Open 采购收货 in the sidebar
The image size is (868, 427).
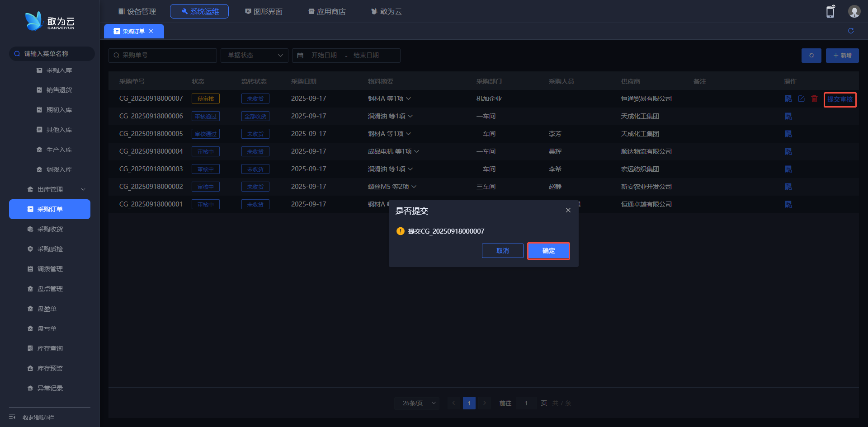click(50, 229)
